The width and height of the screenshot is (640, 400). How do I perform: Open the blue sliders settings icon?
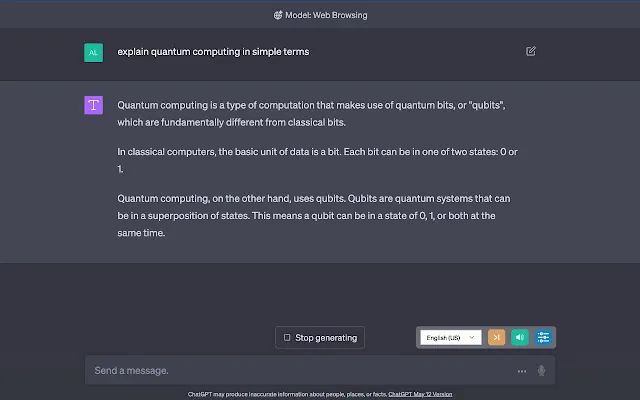click(x=543, y=338)
